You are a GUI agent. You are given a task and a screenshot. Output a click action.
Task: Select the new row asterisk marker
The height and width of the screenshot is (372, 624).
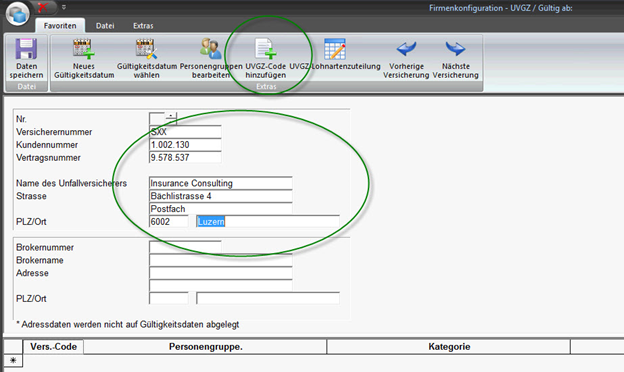tap(13, 360)
